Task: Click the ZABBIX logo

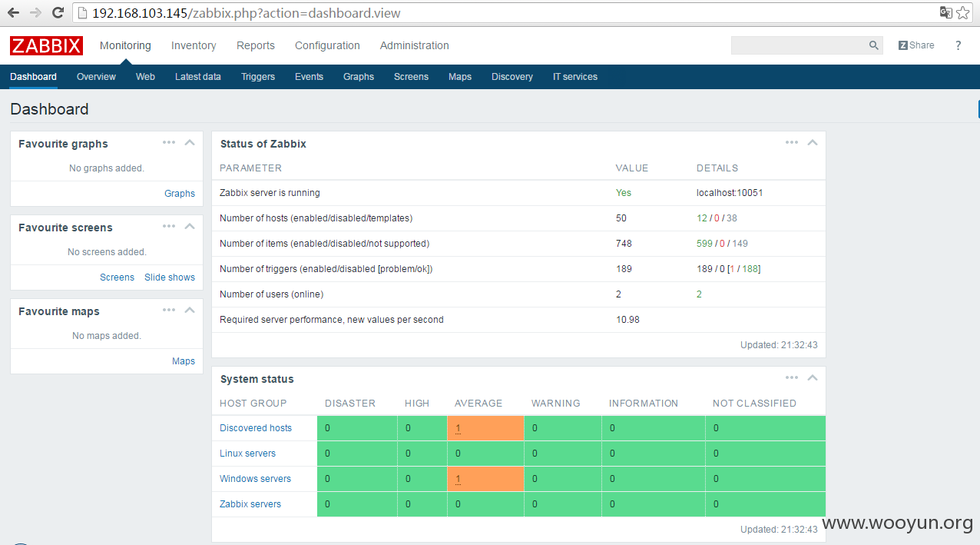Action: click(x=47, y=46)
